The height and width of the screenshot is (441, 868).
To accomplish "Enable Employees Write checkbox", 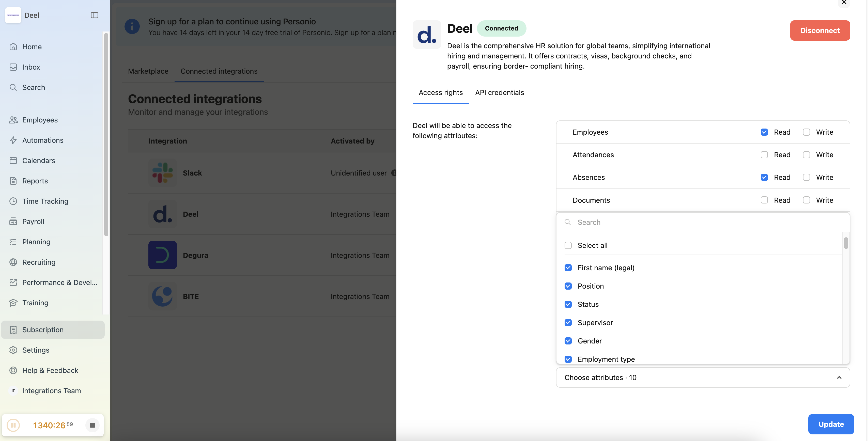I will pyautogui.click(x=806, y=132).
